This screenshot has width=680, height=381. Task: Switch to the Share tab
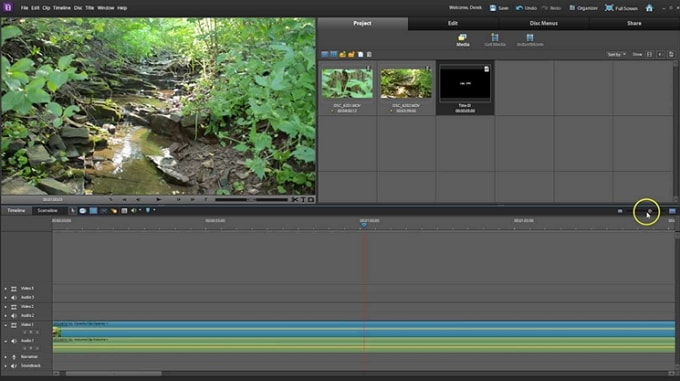tap(634, 23)
